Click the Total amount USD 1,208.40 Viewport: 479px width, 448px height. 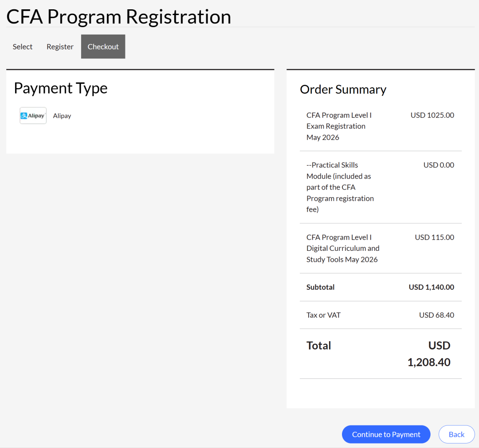tap(429, 354)
